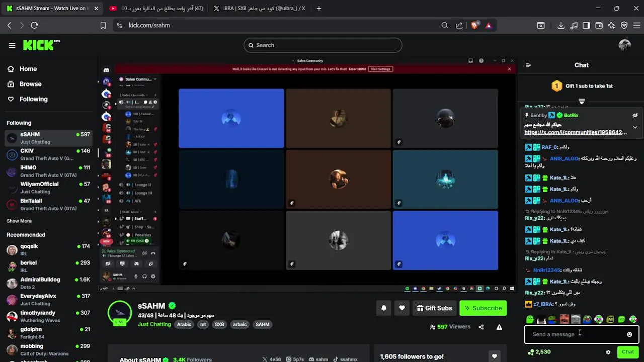Screen dimensions: 644x362
Task: Open the user profile avatar at top right
Action: 624,45
